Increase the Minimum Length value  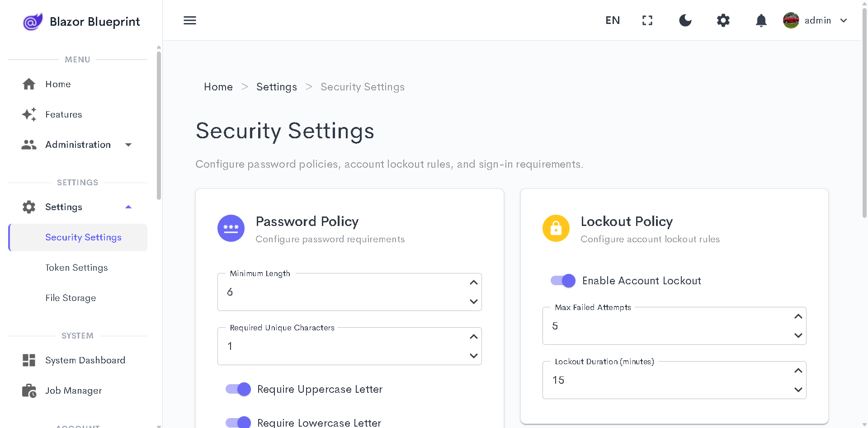pyautogui.click(x=473, y=282)
